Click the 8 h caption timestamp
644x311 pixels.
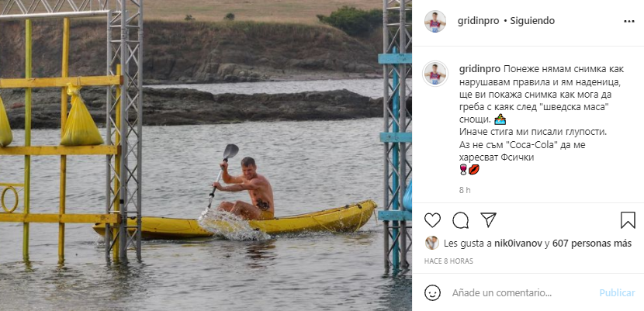(465, 190)
